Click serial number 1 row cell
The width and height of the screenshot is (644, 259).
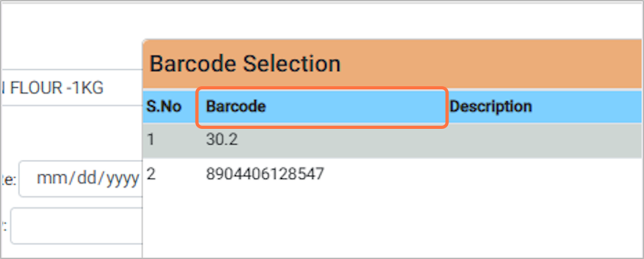[151, 140]
